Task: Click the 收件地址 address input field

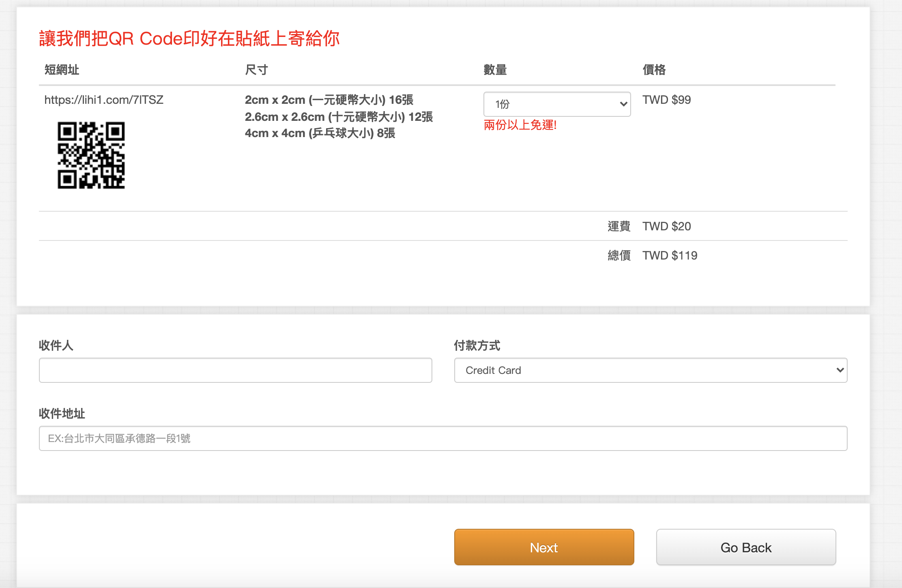Action: pyautogui.click(x=443, y=438)
